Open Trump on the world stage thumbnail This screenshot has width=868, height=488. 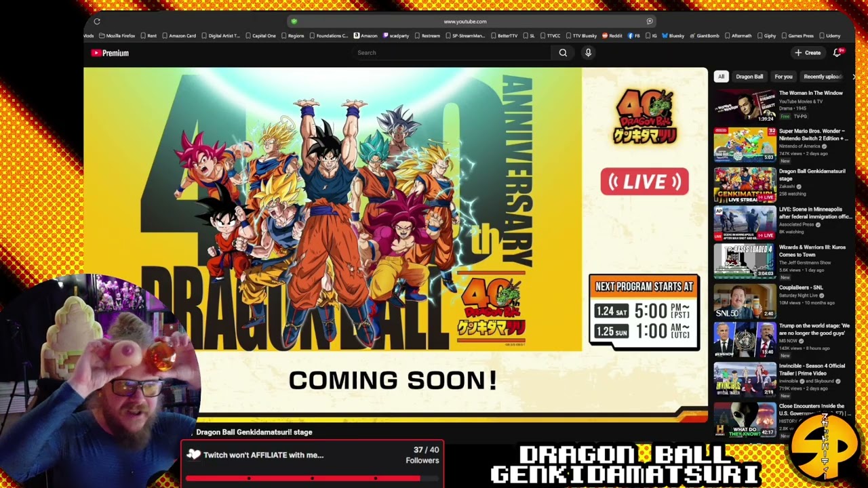point(745,340)
